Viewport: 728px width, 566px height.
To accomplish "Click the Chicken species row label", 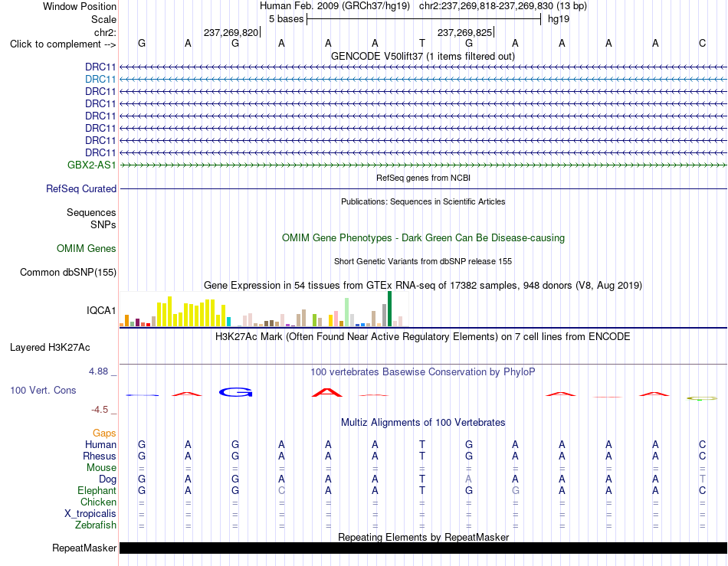I will [x=98, y=502].
